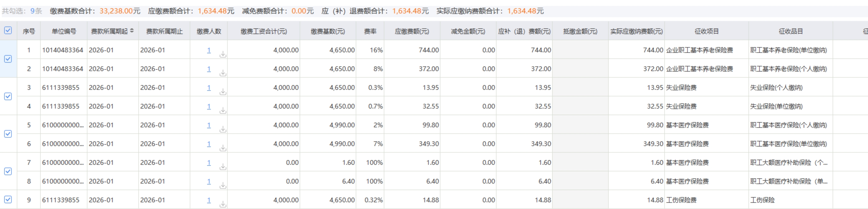Click download icon in row 6

pyautogui.click(x=223, y=148)
